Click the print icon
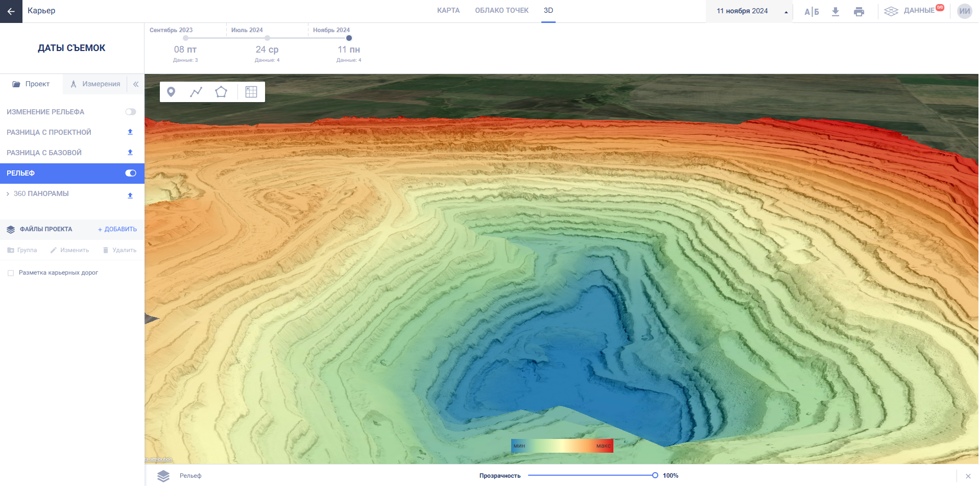Image resolution: width=980 pixels, height=491 pixels. click(x=859, y=11)
